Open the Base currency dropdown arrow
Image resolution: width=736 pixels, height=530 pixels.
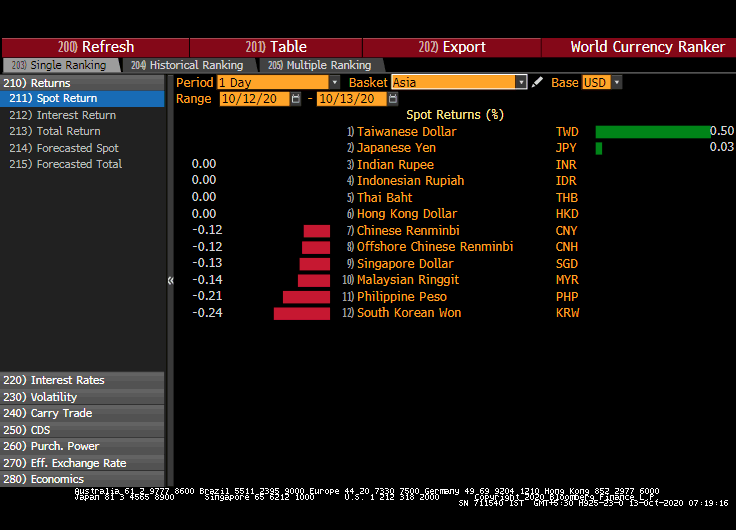[x=616, y=83]
